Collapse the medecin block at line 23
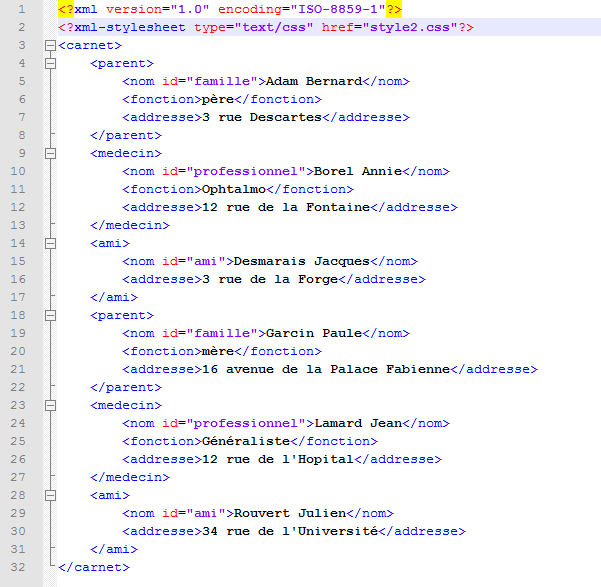This screenshot has height=587, width=601. coord(50,405)
